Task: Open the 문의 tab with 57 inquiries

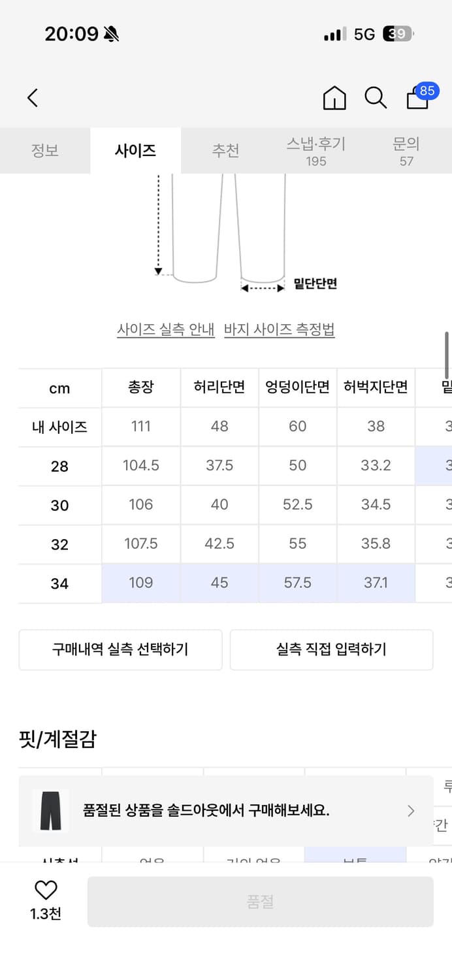Action: click(406, 150)
